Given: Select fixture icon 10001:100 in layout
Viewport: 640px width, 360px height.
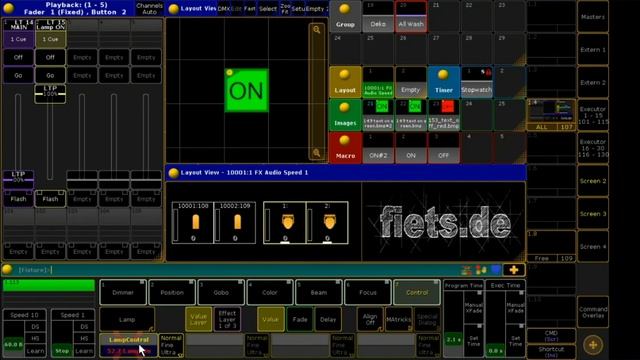Looking at the screenshot, I should coord(193,222).
